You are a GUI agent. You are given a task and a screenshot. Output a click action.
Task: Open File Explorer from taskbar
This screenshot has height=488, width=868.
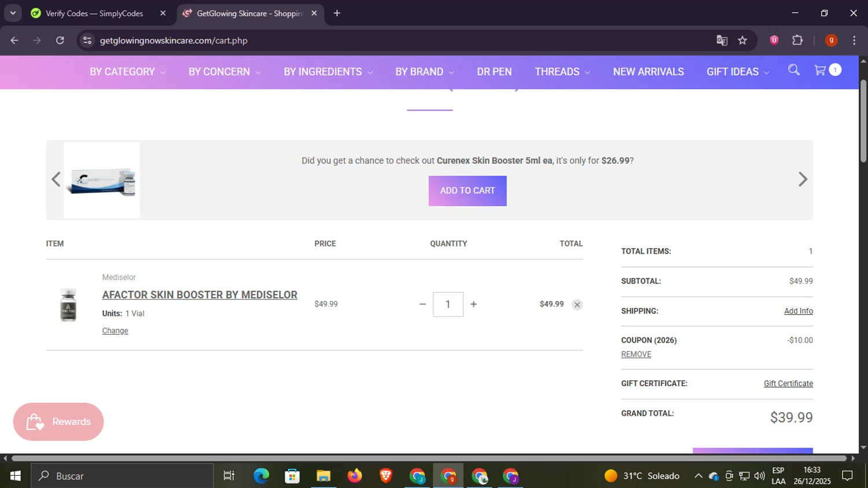coord(323,476)
